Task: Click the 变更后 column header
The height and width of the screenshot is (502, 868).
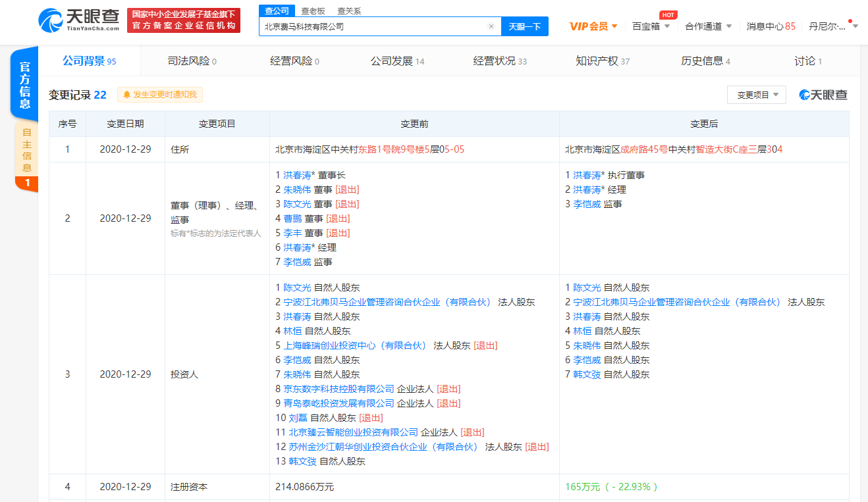Action: tap(704, 124)
